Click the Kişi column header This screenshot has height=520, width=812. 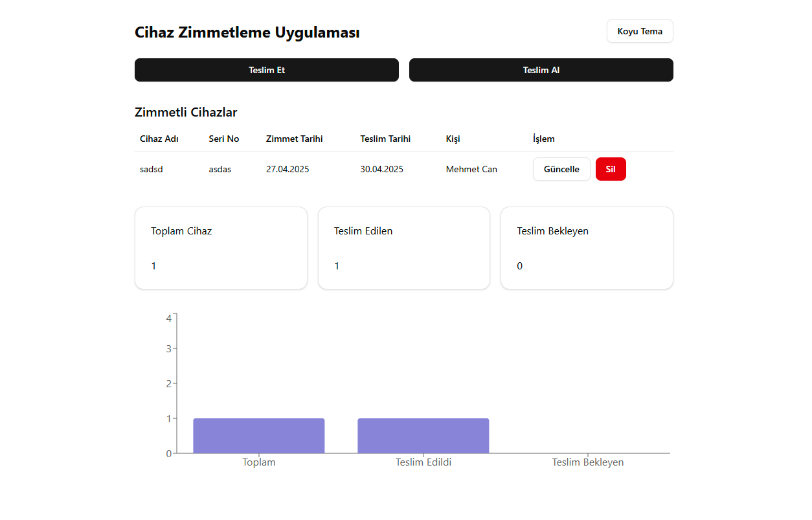coord(453,139)
